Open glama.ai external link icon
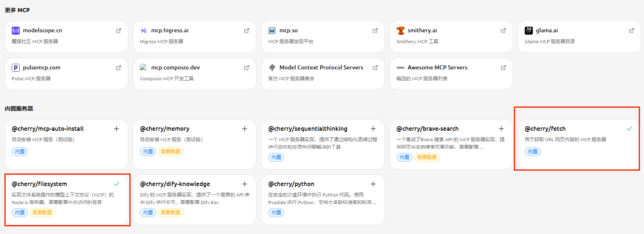 click(x=632, y=31)
